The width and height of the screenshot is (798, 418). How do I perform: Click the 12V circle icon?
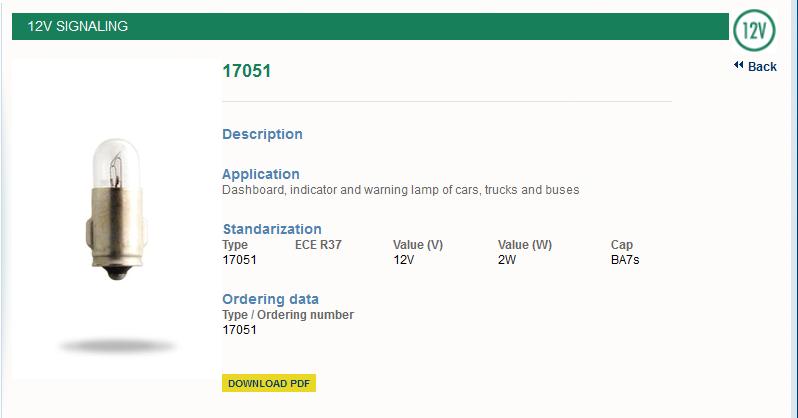tap(755, 31)
